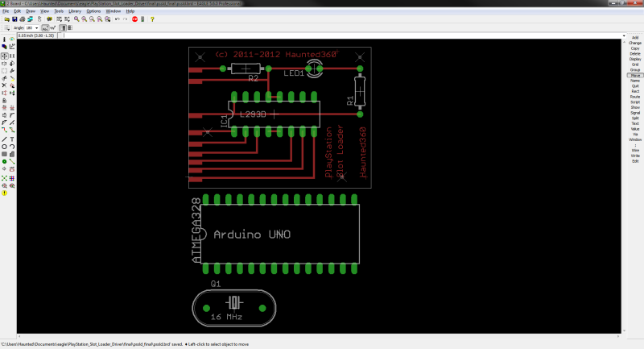The image size is (644, 349).
Task: Toggle the Mirror option icon
Action: click(x=63, y=28)
